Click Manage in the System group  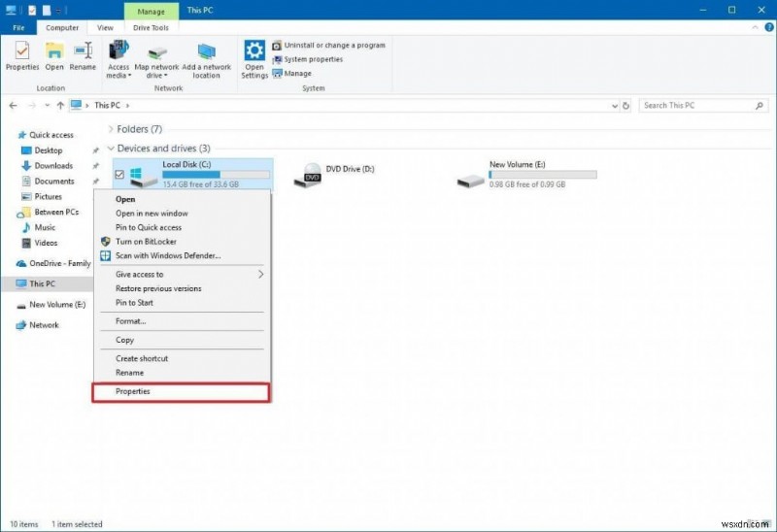click(292, 74)
